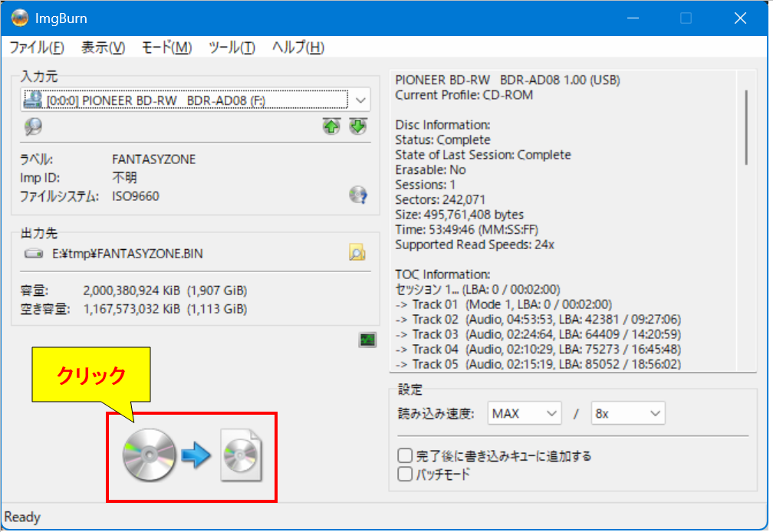The width and height of the screenshot is (773, 532).
Task: Open the 表示(V) menu
Action: [x=103, y=48]
